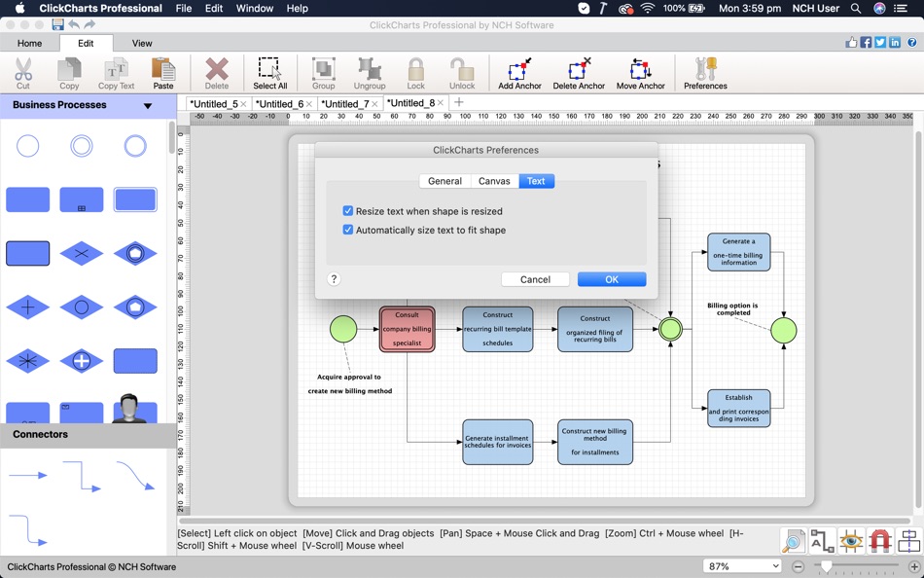Switch to the Canvas preferences tab

494,181
